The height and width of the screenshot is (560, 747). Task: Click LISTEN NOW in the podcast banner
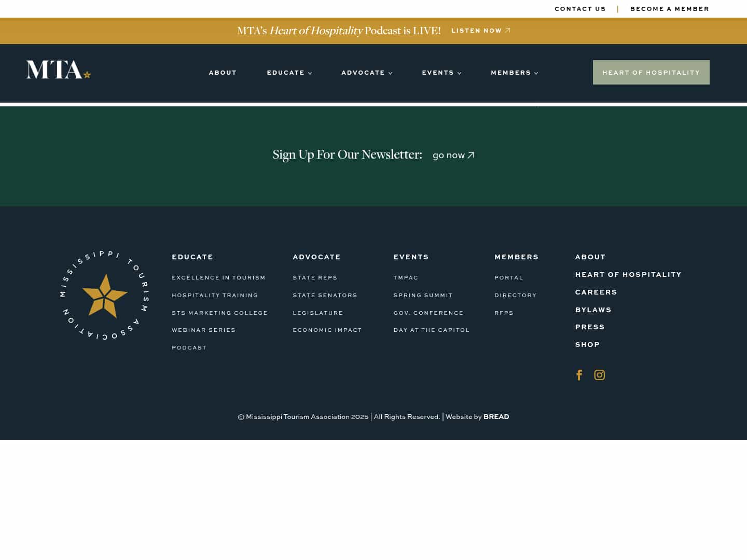pyautogui.click(x=476, y=31)
